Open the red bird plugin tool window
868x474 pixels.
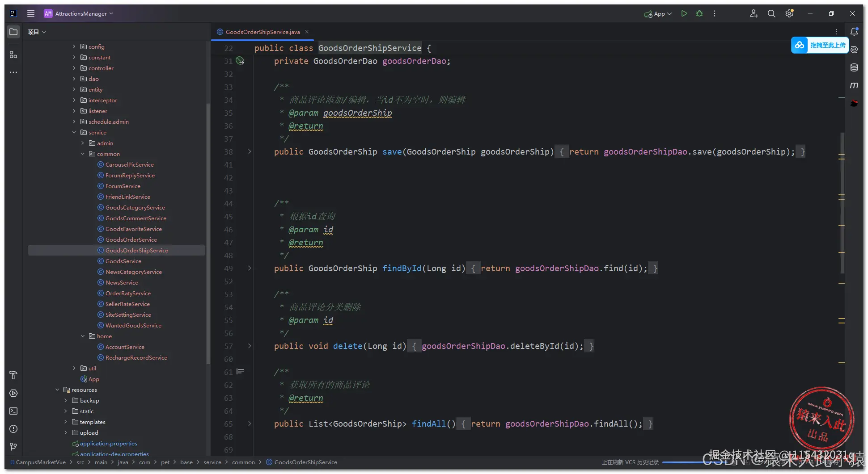click(854, 103)
